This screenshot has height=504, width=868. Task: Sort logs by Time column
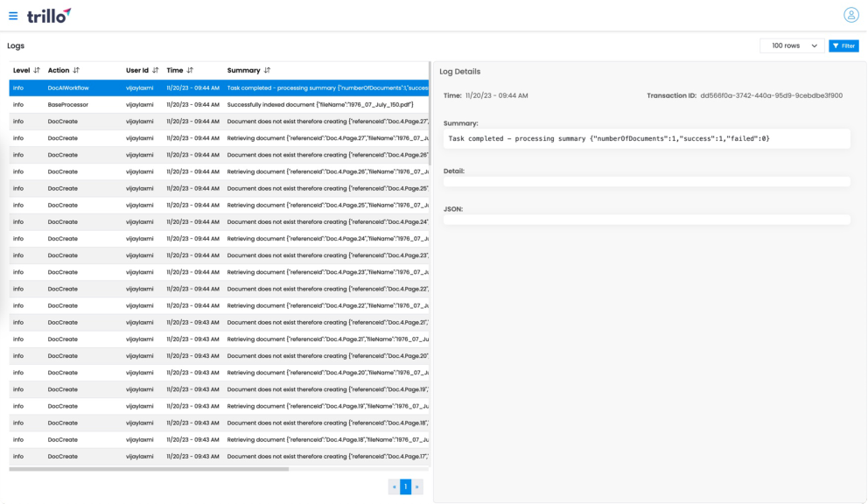[x=190, y=70]
